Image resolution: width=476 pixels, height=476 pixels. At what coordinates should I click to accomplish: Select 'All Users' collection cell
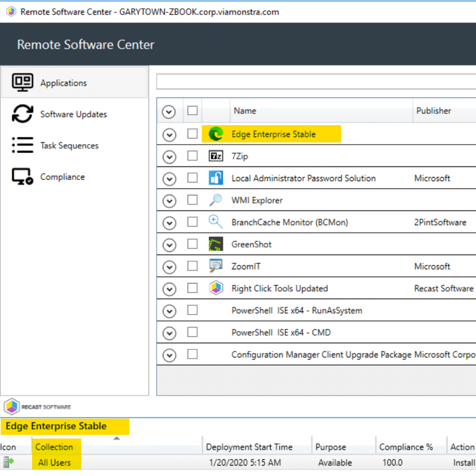pyautogui.click(x=54, y=462)
